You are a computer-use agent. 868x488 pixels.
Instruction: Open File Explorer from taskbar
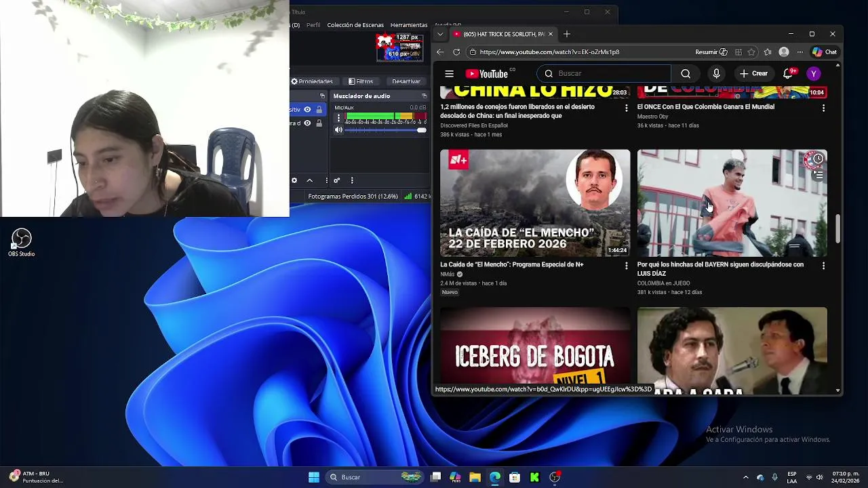[x=475, y=477]
